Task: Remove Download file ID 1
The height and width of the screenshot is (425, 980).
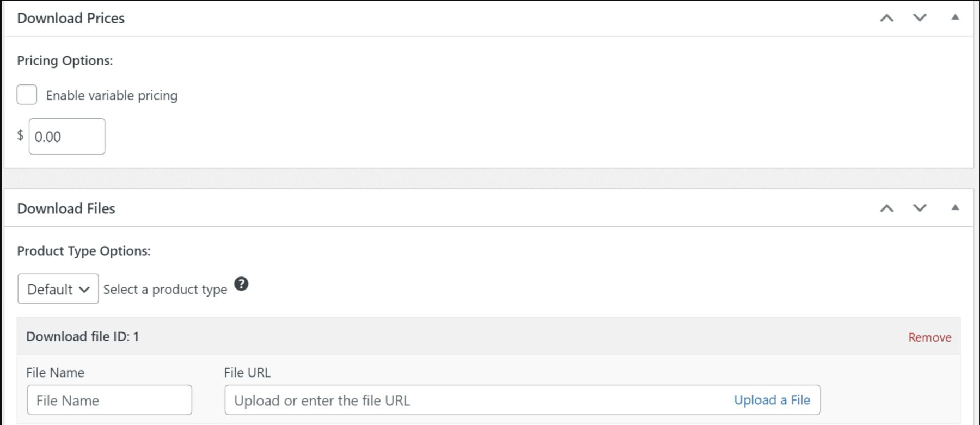Action: tap(929, 337)
